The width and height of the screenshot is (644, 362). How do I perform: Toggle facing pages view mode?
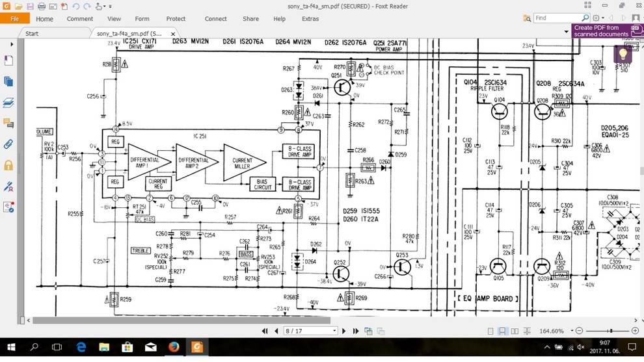click(515, 331)
